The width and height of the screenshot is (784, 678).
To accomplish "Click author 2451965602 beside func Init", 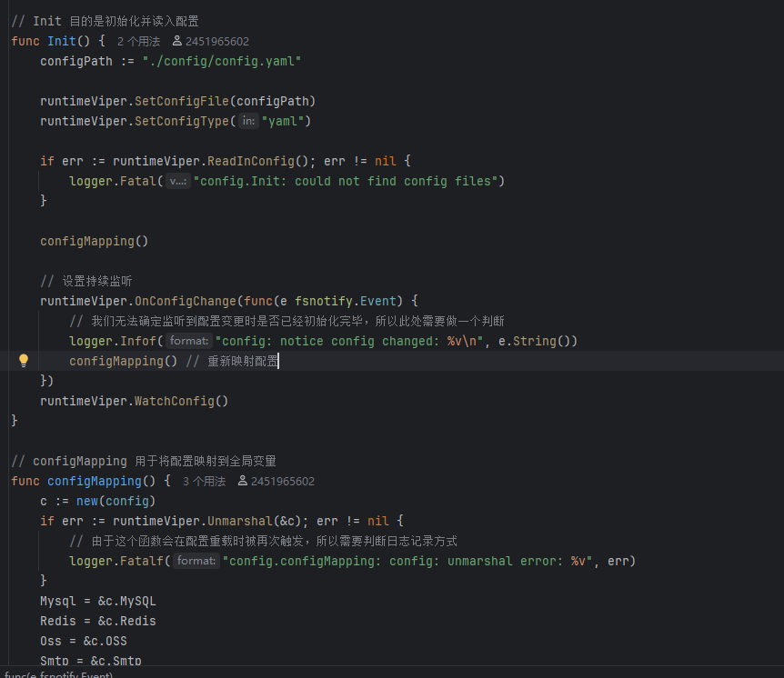I will [217, 42].
